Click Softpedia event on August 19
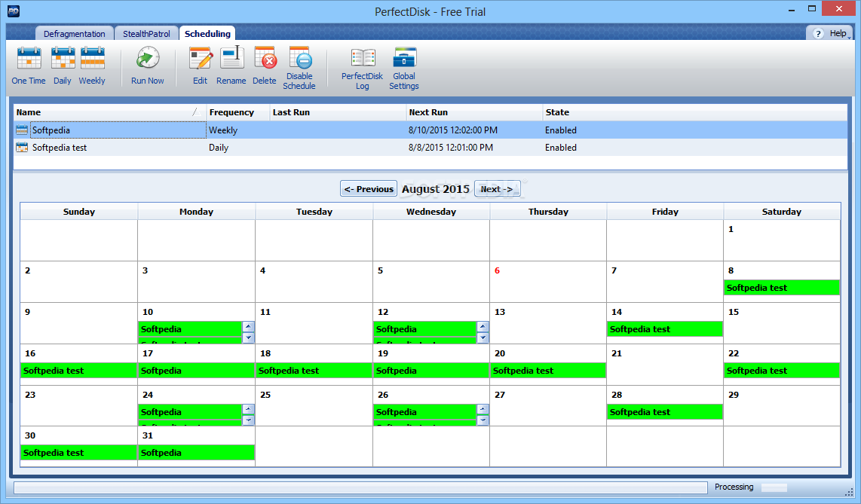This screenshot has width=861, height=504. (431, 370)
